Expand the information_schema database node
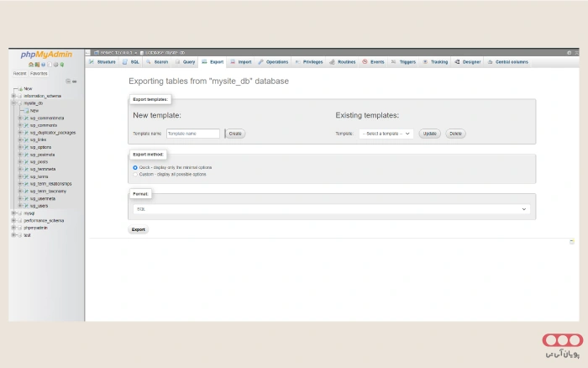588x368 pixels. click(x=13, y=96)
